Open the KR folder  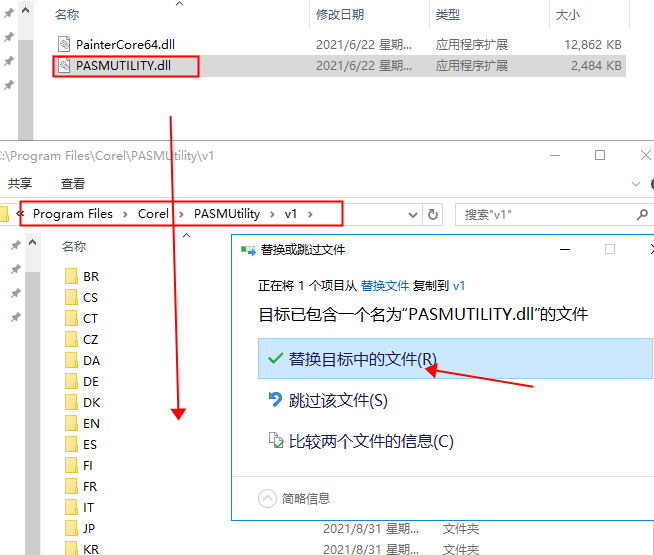82,548
